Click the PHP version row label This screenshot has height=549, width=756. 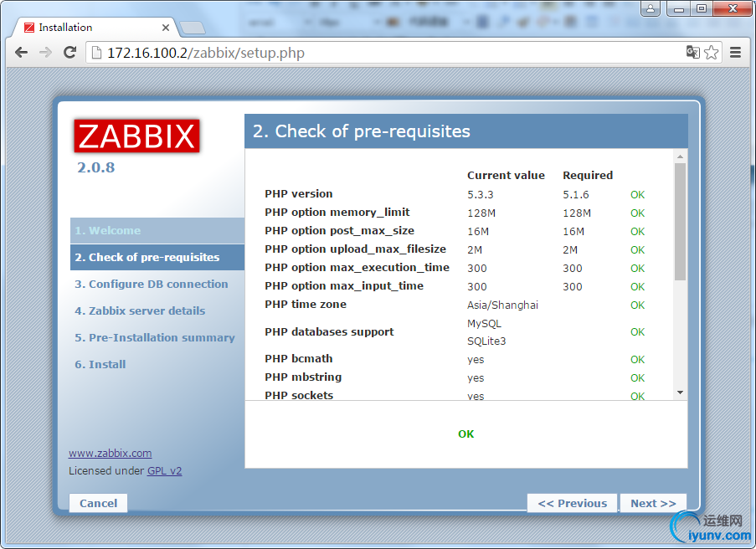pyautogui.click(x=298, y=194)
